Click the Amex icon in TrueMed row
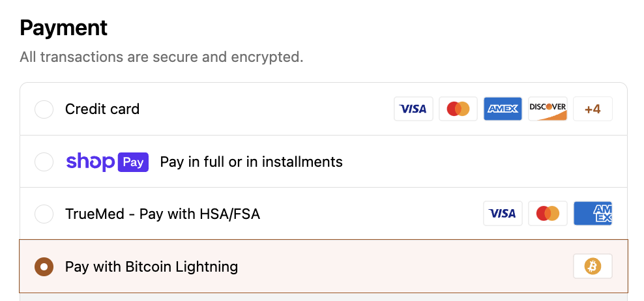 pos(593,214)
